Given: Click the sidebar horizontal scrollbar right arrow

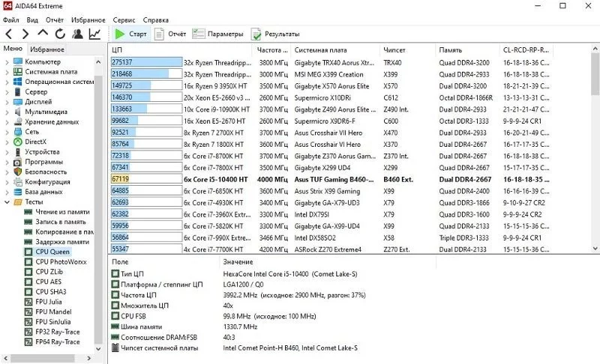Looking at the screenshot, I should (x=88, y=358).
